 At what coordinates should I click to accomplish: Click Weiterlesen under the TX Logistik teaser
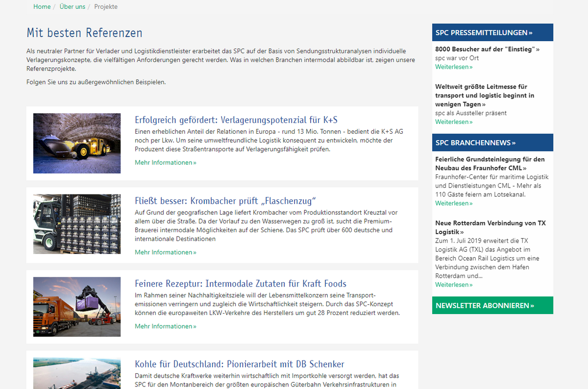click(x=454, y=285)
